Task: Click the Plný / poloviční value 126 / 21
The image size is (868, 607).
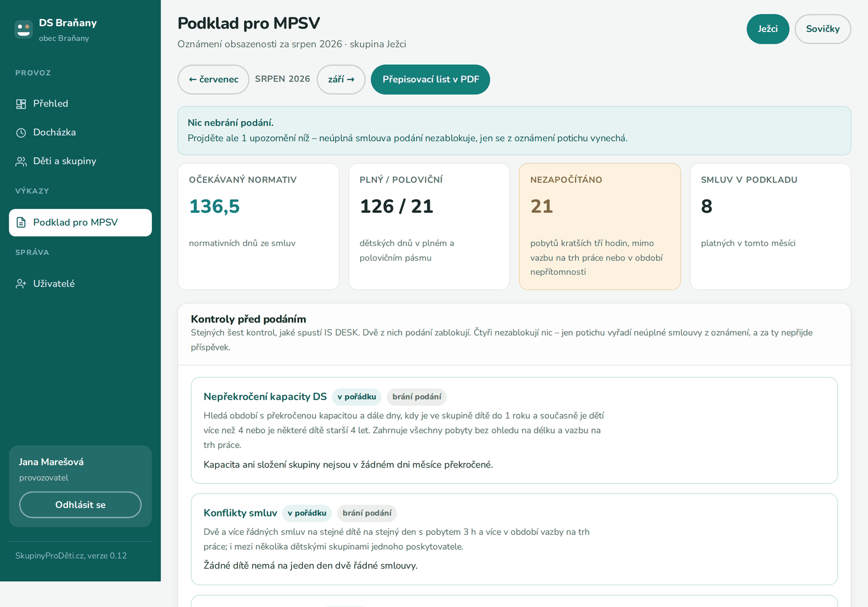Action: [397, 206]
